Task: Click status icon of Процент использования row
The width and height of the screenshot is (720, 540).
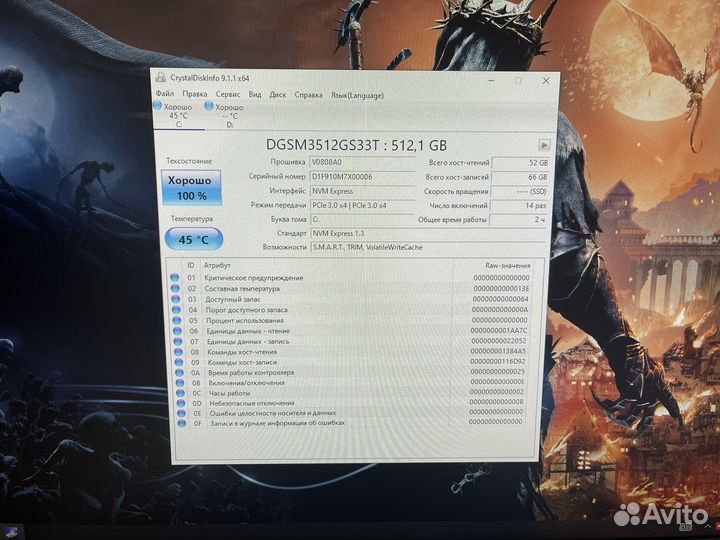Action: tap(177, 321)
